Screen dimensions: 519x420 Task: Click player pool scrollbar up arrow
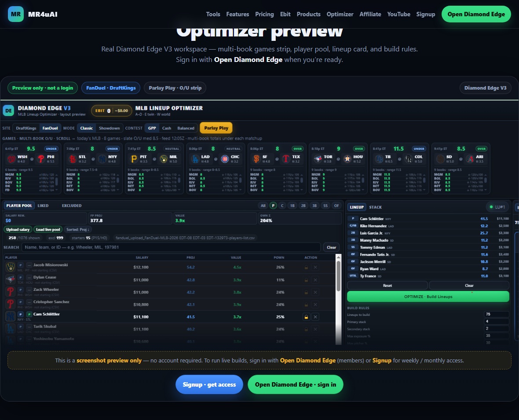[x=338, y=257]
